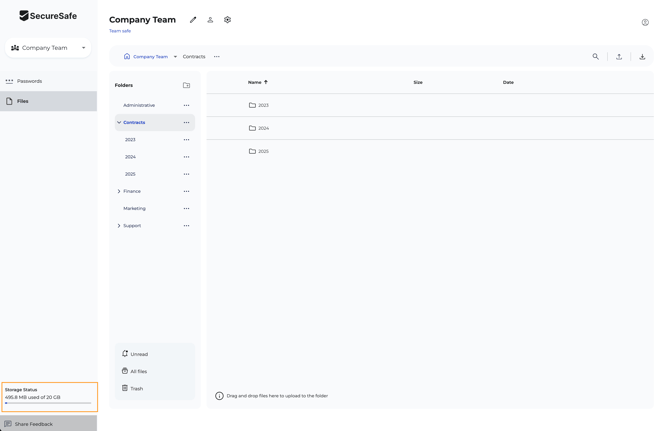
Task: Click Share Feedback button
Action: [x=33, y=424]
